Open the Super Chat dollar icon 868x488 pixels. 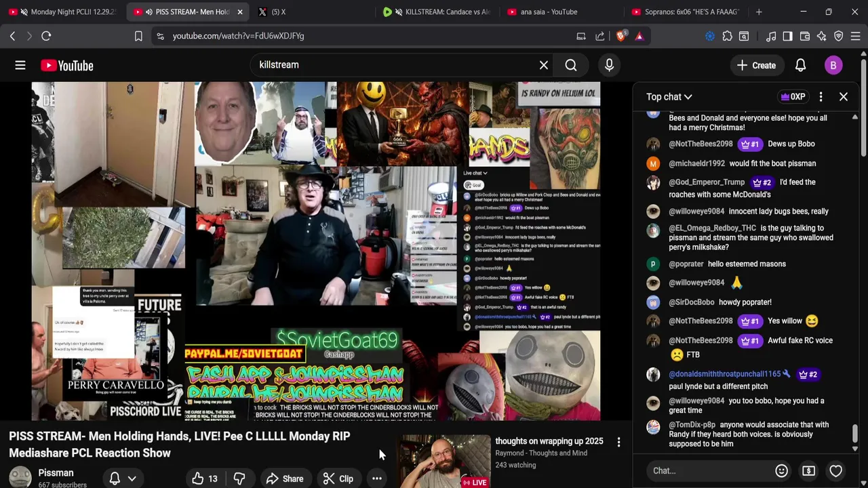pyautogui.click(x=808, y=470)
